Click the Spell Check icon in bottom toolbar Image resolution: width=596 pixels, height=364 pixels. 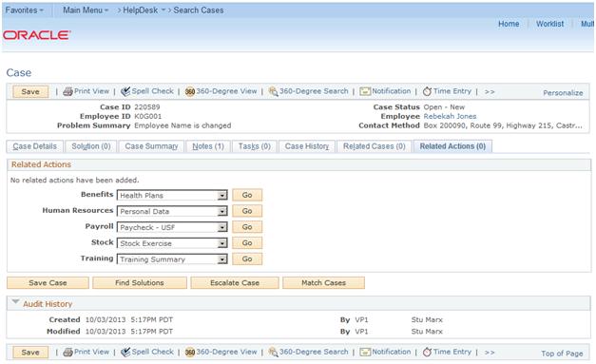click(125, 353)
